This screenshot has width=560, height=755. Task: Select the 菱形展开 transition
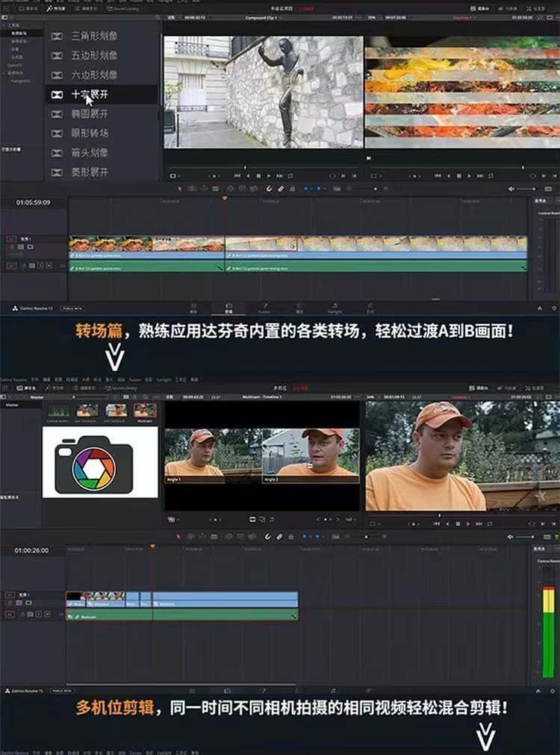[90, 172]
